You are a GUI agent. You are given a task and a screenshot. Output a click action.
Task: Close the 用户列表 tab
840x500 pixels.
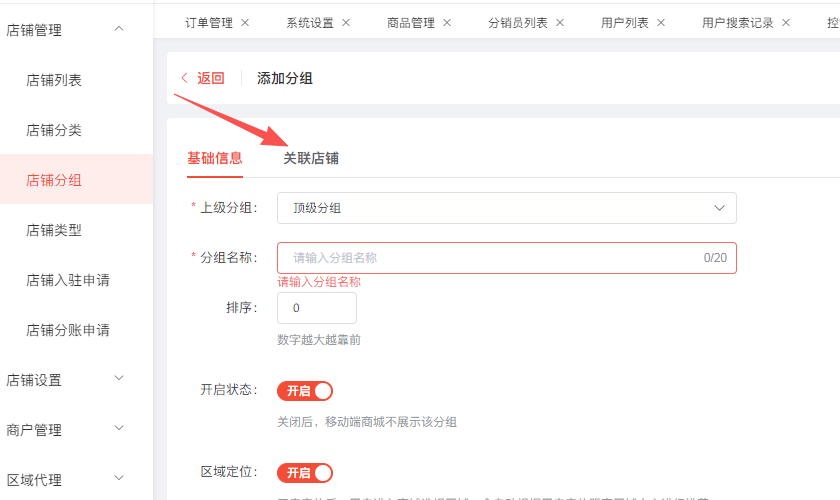tap(661, 22)
